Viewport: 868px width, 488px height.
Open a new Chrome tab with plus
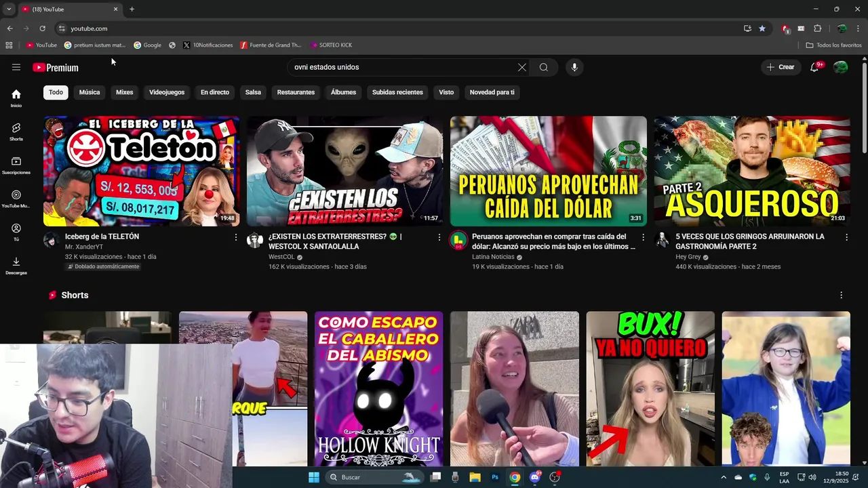132,9
